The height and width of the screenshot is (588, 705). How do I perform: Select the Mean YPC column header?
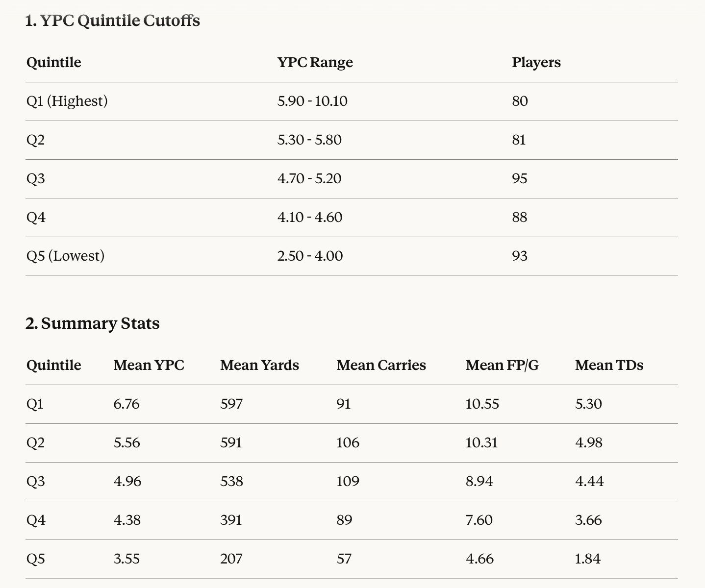pos(149,366)
